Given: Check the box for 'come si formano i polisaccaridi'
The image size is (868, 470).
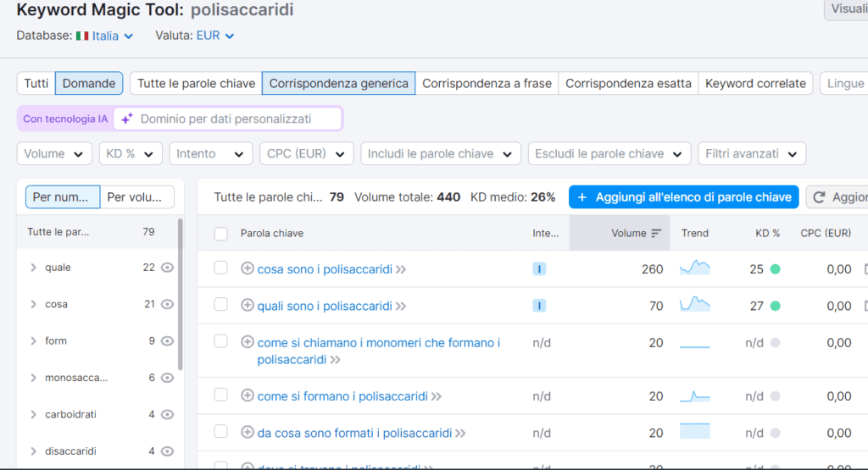Looking at the screenshot, I should [x=221, y=395].
